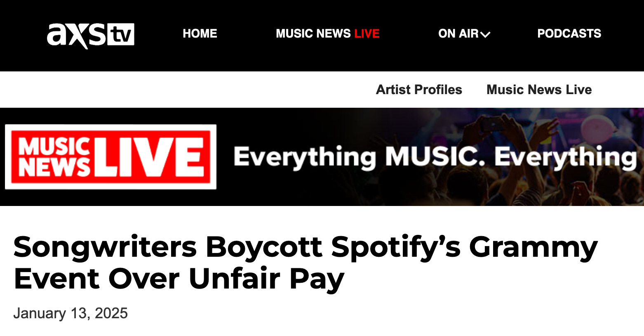Click 'Event Over Unfair Pay' headline line
The width and height of the screenshot is (644, 336).
tap(179, 279)
